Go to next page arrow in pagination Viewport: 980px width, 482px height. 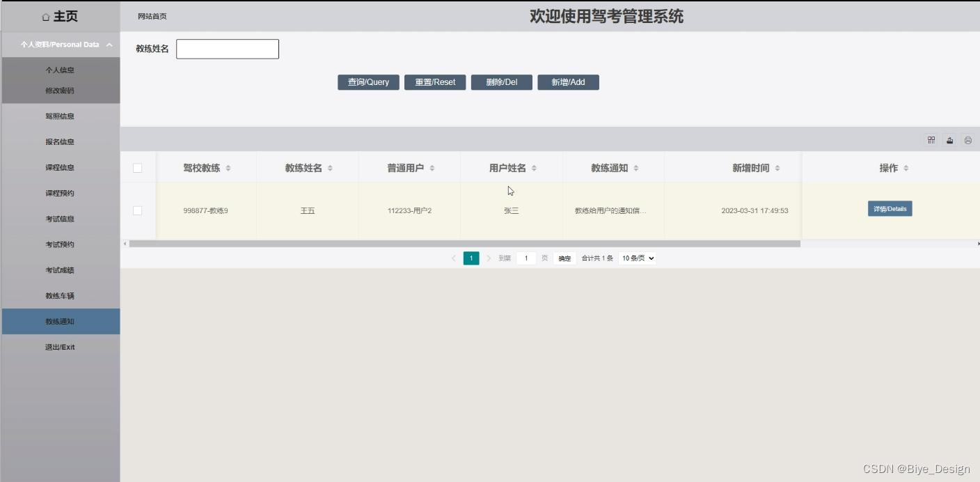click(489, 258)
